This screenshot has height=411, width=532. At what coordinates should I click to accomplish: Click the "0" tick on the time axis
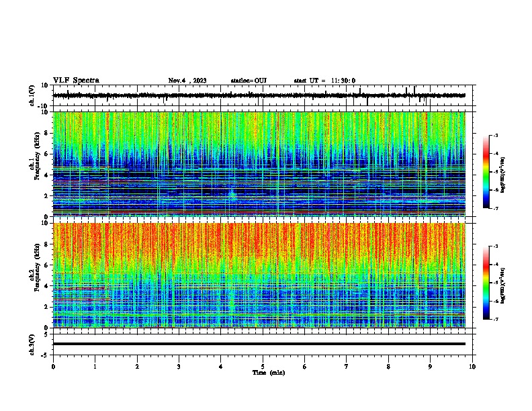(x=53, y=367)
